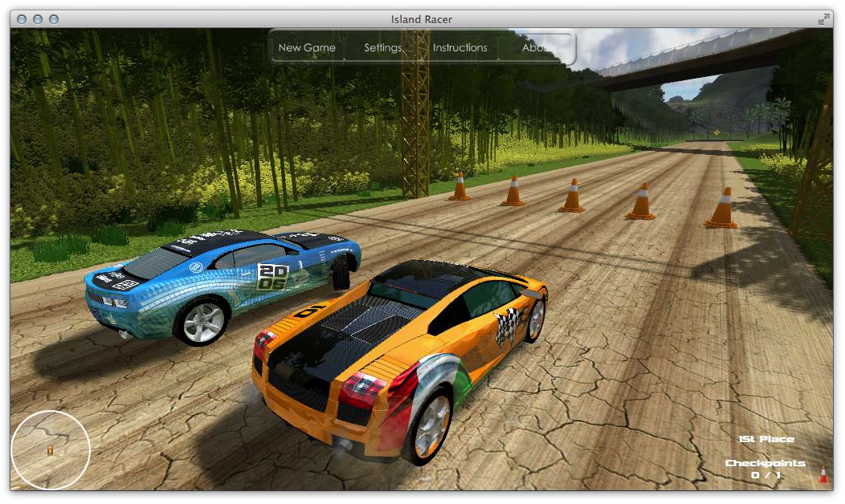Zoom the Island Racer window
This screenshot has height=504, width=845.
(54, 19)
